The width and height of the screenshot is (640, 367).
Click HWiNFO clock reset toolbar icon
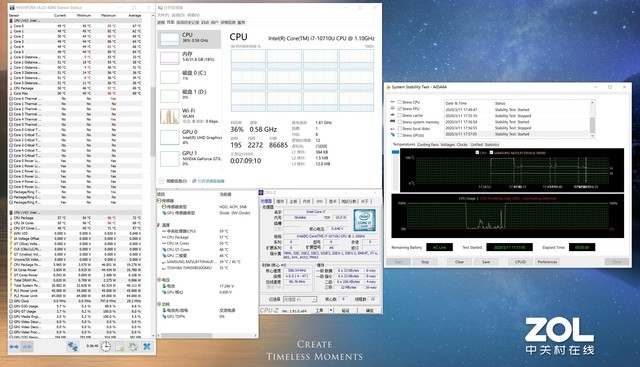tap(106, 347)
